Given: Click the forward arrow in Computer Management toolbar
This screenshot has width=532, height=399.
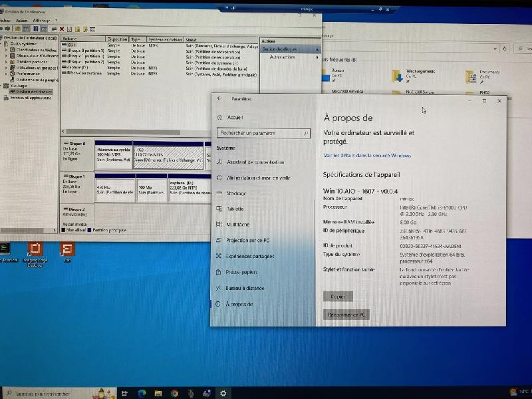Looking at the screenshot, I should tap(7, 29).
